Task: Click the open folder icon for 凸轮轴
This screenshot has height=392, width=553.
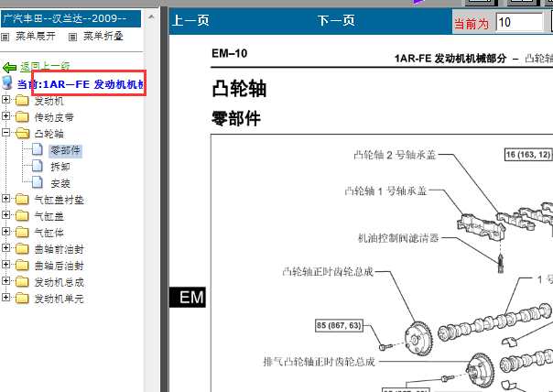Action: (23, 134)
